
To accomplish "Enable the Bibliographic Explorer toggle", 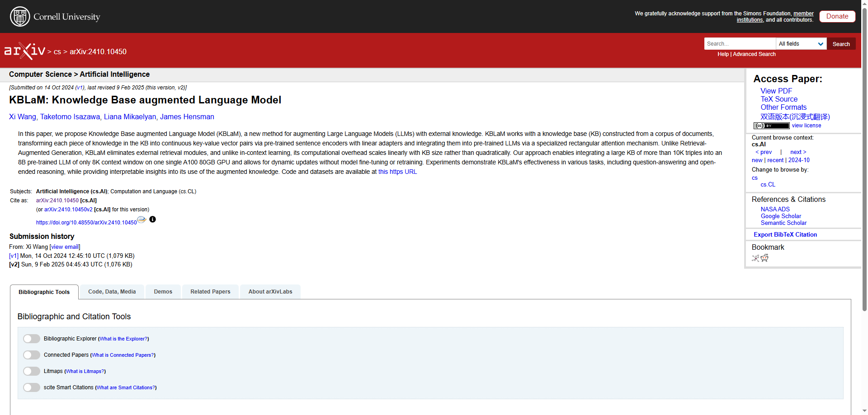I will pos(32,339).
